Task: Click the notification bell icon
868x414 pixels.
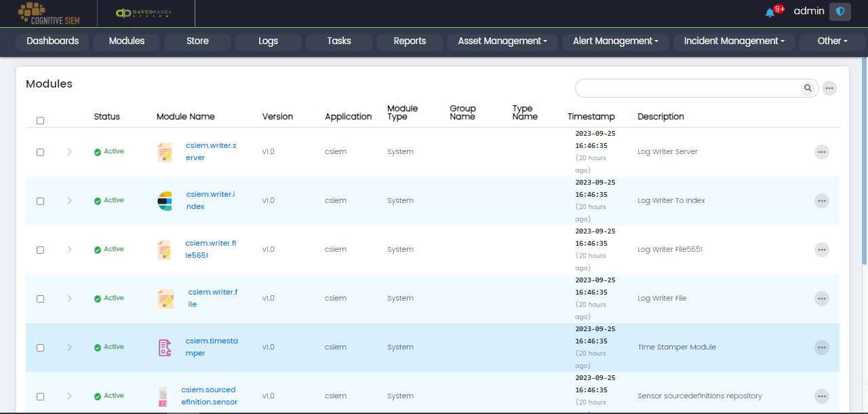Action: coord(770,12)
